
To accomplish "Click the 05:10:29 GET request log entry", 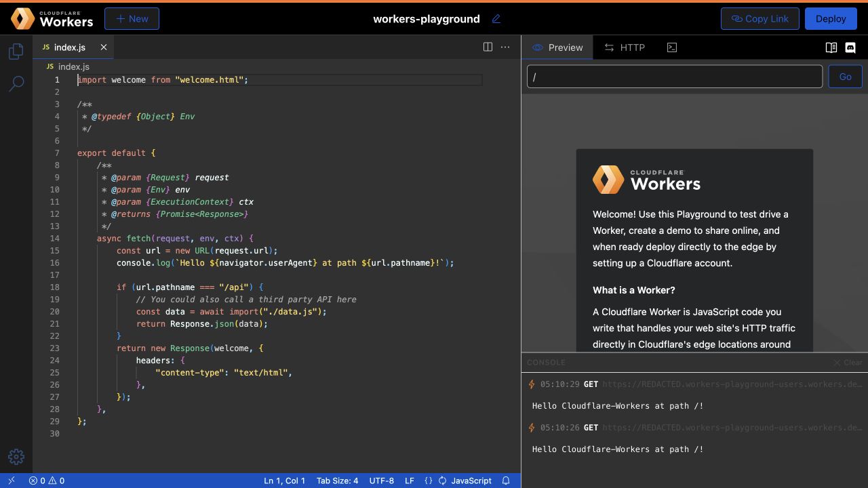I will 694,384.
